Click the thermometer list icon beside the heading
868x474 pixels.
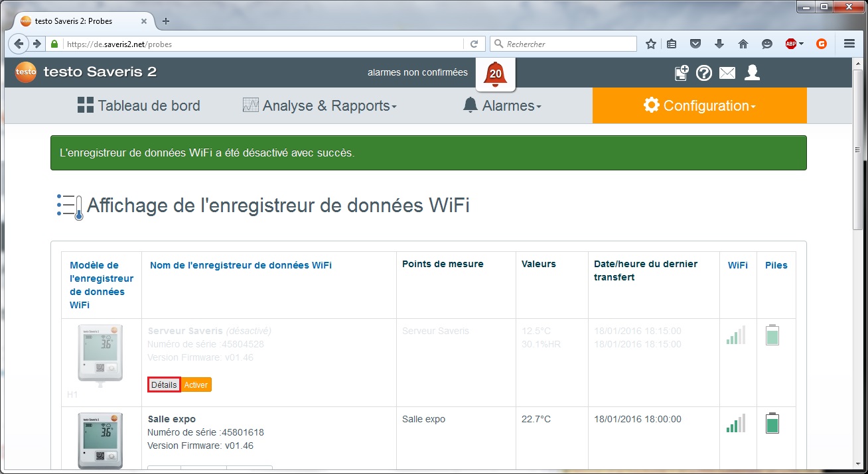[70, 207]
